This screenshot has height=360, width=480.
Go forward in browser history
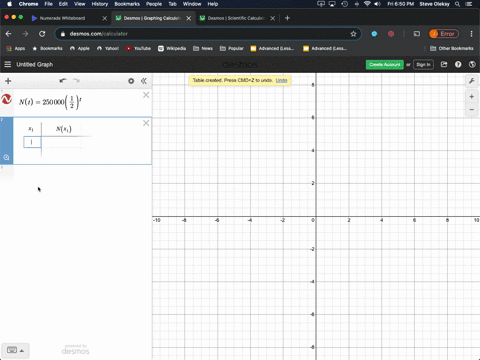[25, 34]
